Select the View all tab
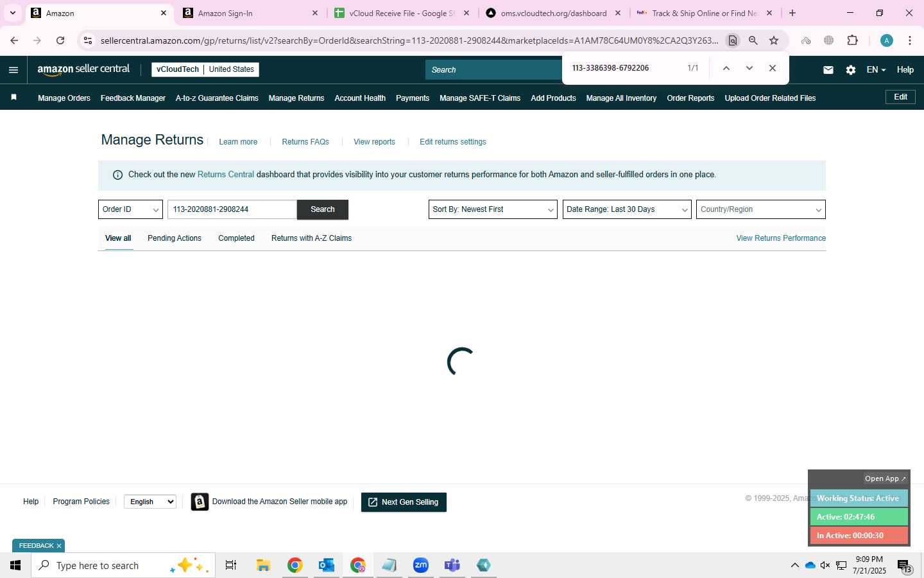The width and height of the screenshot is (924, 578). coord(118,238)
